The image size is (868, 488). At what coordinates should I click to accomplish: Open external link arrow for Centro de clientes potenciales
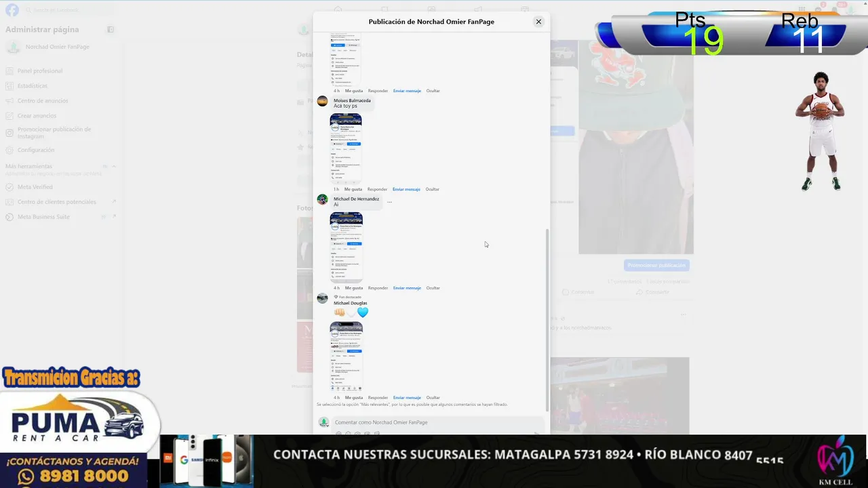click(x=114, y=201)
